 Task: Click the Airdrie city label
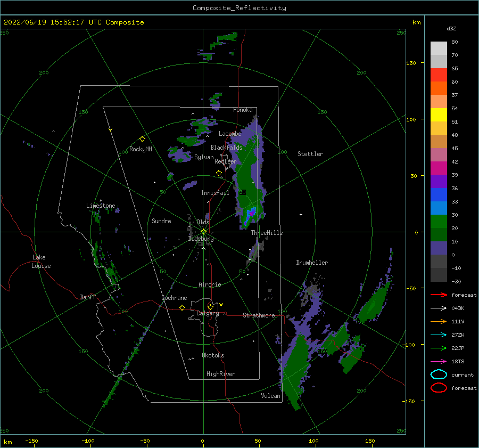tap(210, 284)
